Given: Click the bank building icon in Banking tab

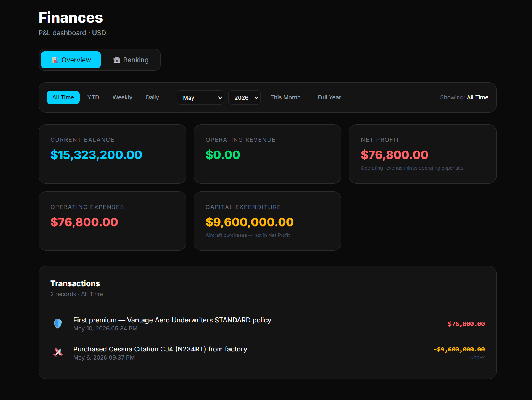Looking at the screenshot, I should pyautogui.click(x=117, y=60).
